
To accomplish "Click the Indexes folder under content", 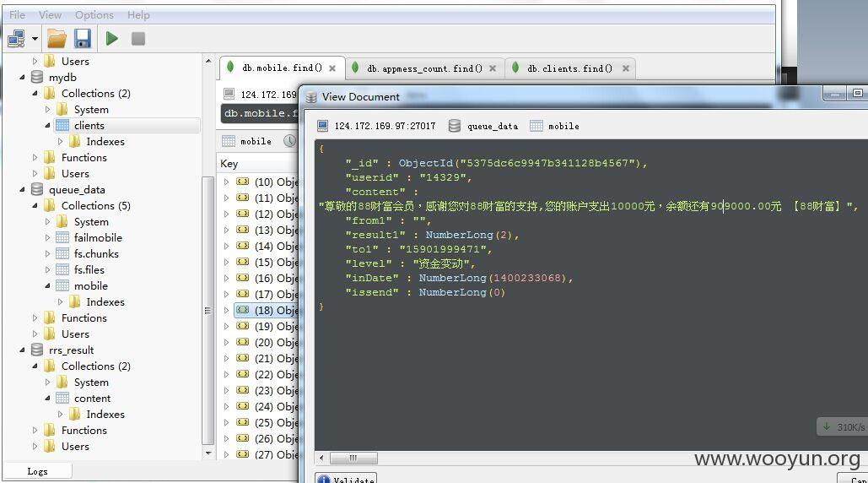I will 105,415.
